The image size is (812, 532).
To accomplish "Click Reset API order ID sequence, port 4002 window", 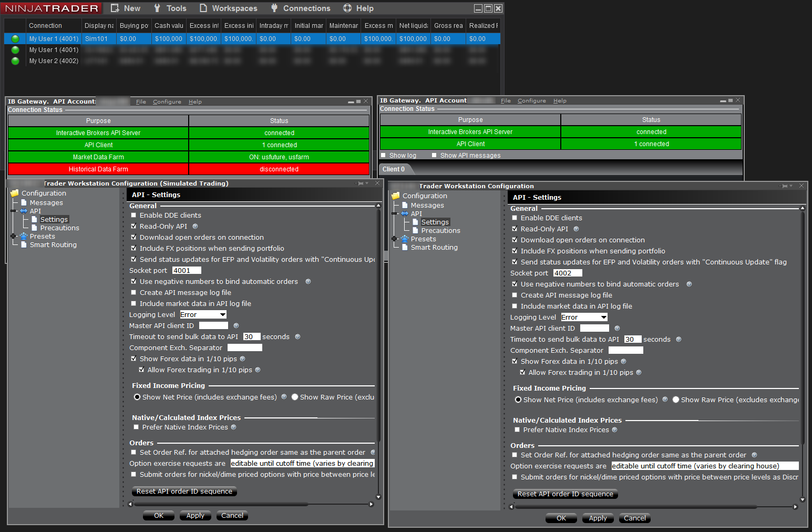I will tap(566, 494).
